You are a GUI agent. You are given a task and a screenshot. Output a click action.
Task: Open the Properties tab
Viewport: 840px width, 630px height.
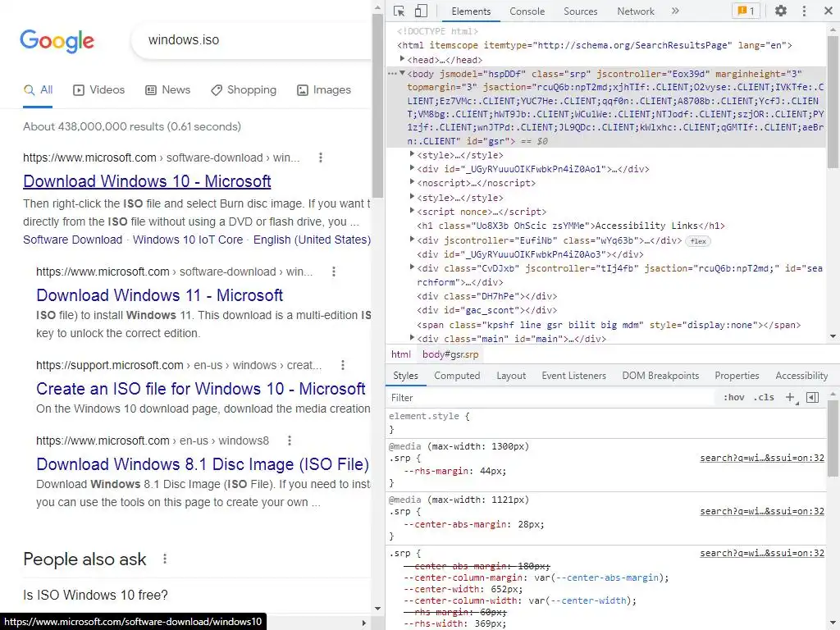point(737,376)
